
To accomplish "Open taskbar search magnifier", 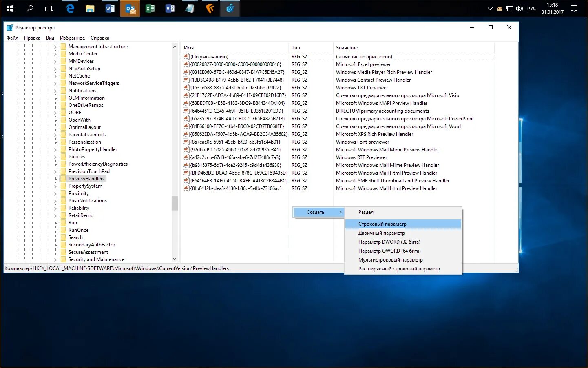I will 30,8.
